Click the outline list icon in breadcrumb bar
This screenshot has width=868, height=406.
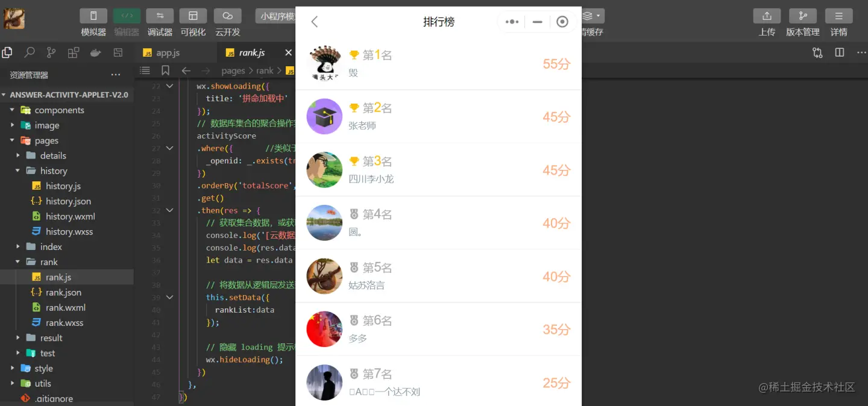145,70
